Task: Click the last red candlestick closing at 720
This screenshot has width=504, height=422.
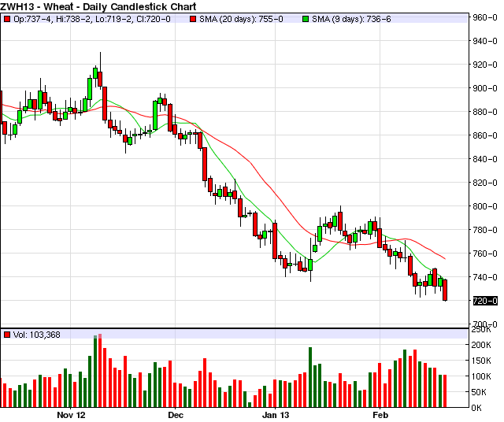Action: coord(445,290)
